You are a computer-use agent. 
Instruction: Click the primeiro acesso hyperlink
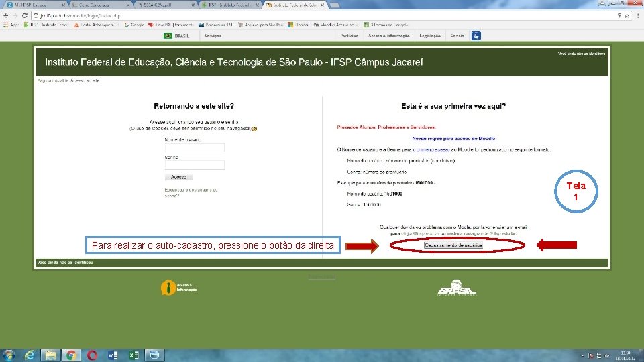[x=431, y=149]
